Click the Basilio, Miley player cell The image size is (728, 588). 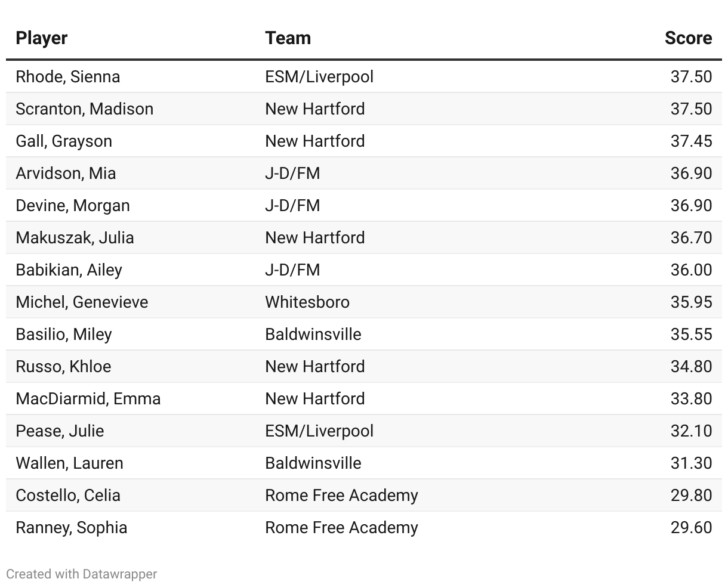point(64,334)
